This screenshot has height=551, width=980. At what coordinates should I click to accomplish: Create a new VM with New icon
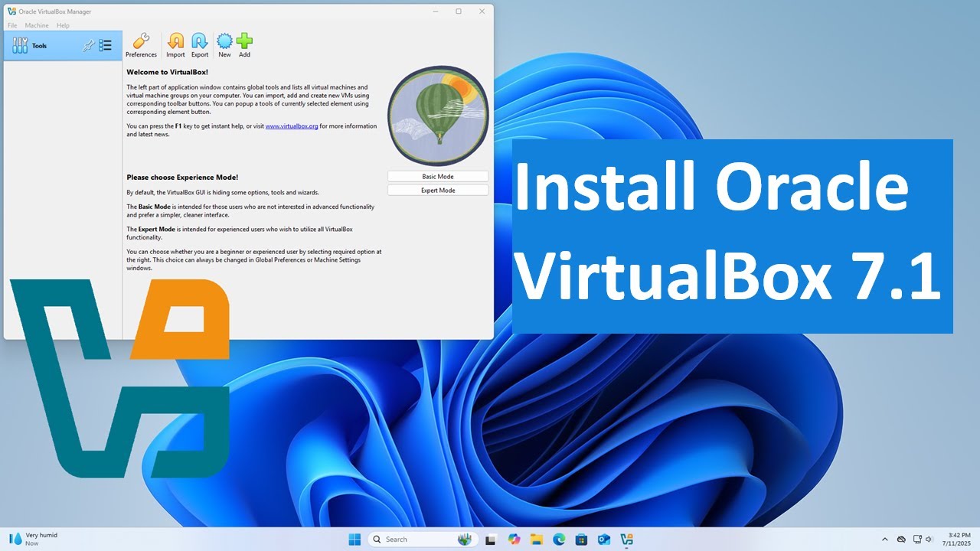tap(224, 46)
